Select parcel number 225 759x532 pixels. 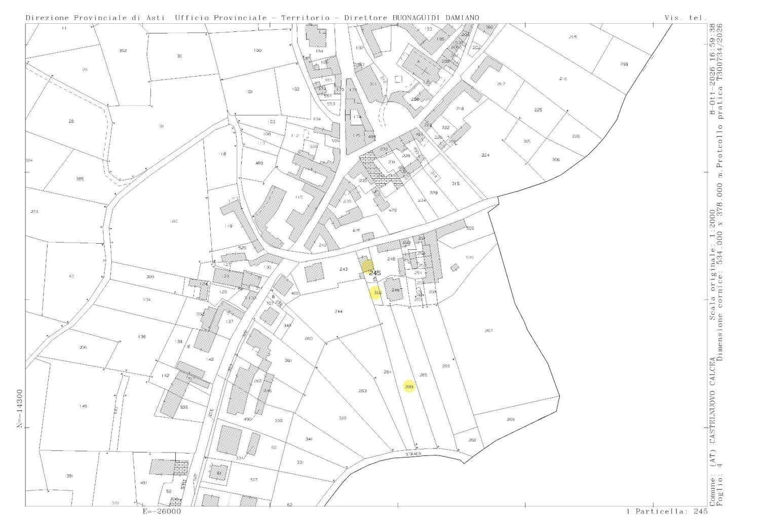point(538,110)
